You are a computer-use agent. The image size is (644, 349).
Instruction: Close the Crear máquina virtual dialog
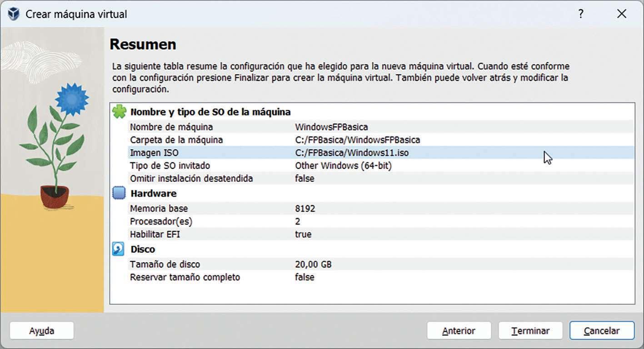[x=622, y=14]
